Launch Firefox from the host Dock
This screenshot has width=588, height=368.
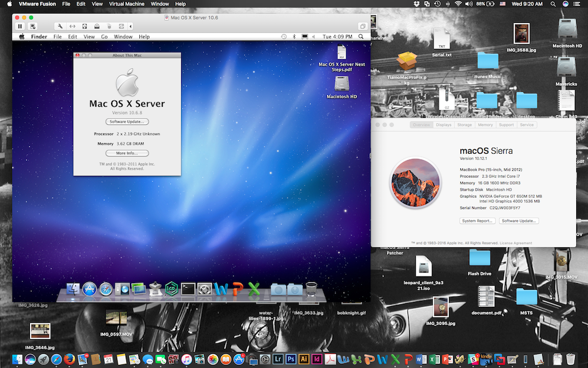click(x=69, y=359)
